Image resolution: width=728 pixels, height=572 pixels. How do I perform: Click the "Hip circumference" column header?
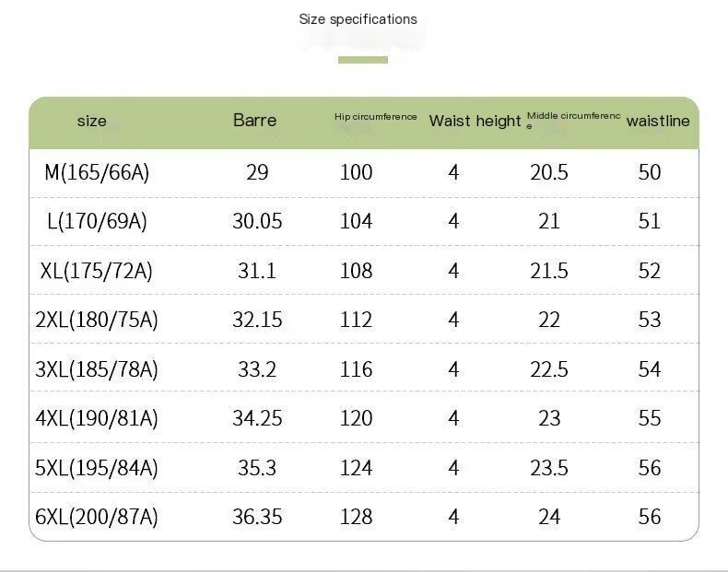point(375,117)
